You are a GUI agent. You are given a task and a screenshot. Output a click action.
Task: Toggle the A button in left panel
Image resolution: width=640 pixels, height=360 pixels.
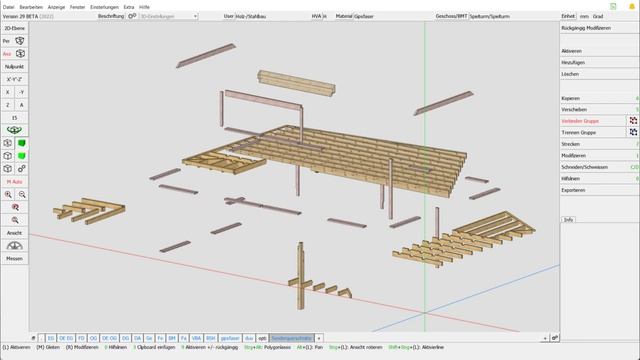click(x=22, y=105)
